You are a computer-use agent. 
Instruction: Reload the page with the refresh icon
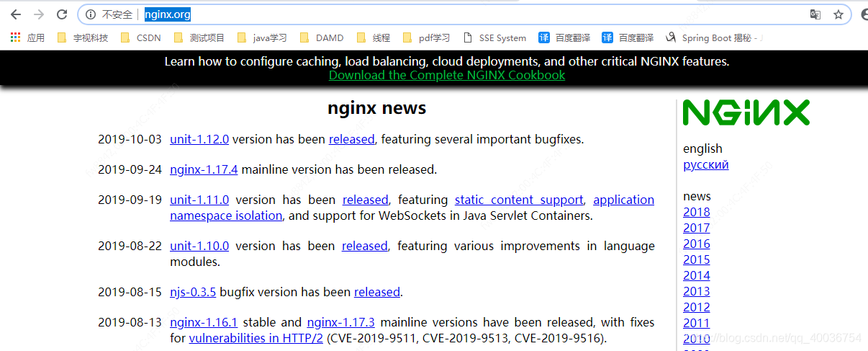63,14
